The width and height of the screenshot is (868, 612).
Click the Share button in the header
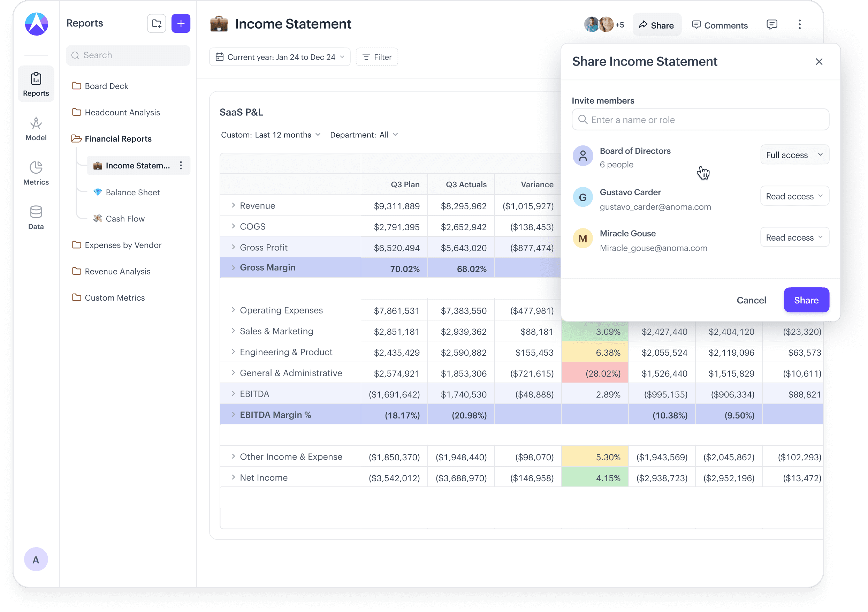coord(657,25)
